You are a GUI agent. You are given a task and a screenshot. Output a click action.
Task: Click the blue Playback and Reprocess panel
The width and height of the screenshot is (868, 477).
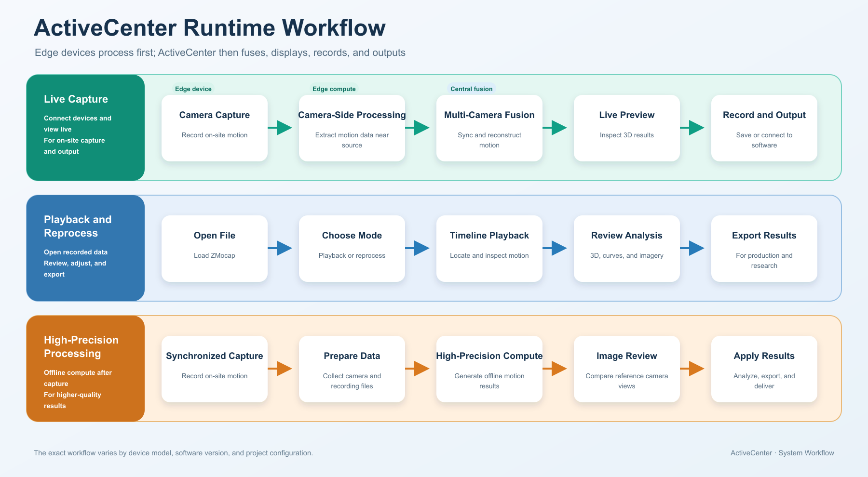(x=85, y=248)
